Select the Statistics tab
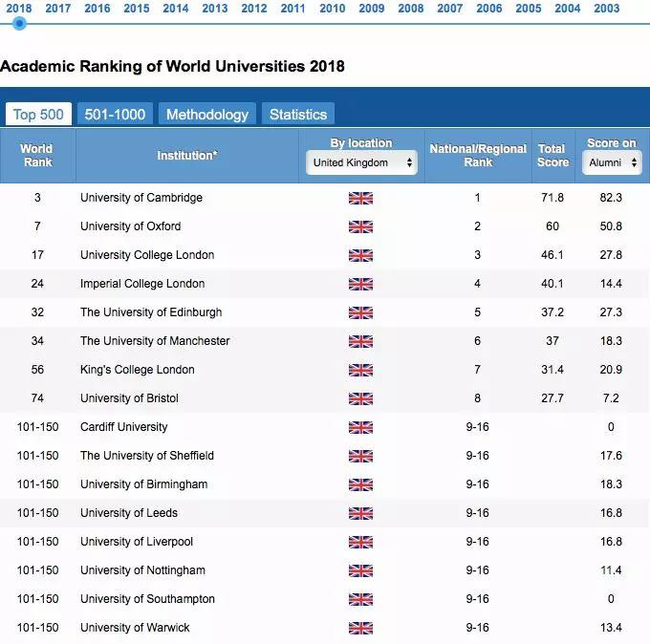The image size is (650, 644). tap(297, 115)
